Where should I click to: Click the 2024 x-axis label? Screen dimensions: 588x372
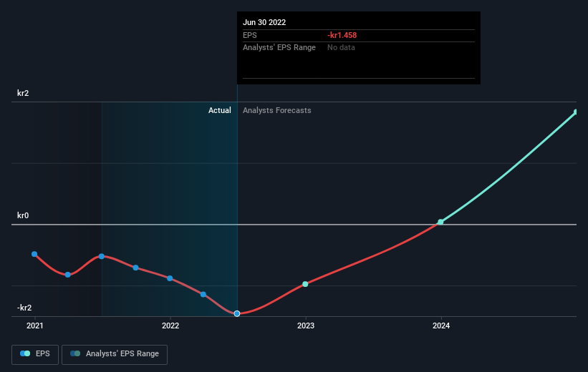(x=441, y=326)
